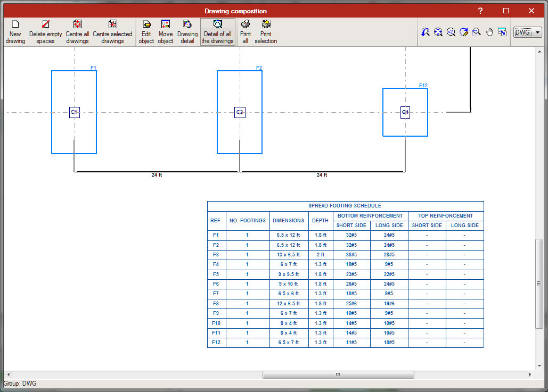Click the vertical scrollbar thumb

click(x=539, y=283)
